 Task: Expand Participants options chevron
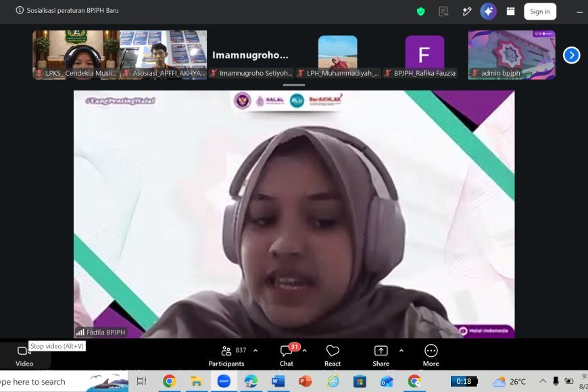pos(255,351)
